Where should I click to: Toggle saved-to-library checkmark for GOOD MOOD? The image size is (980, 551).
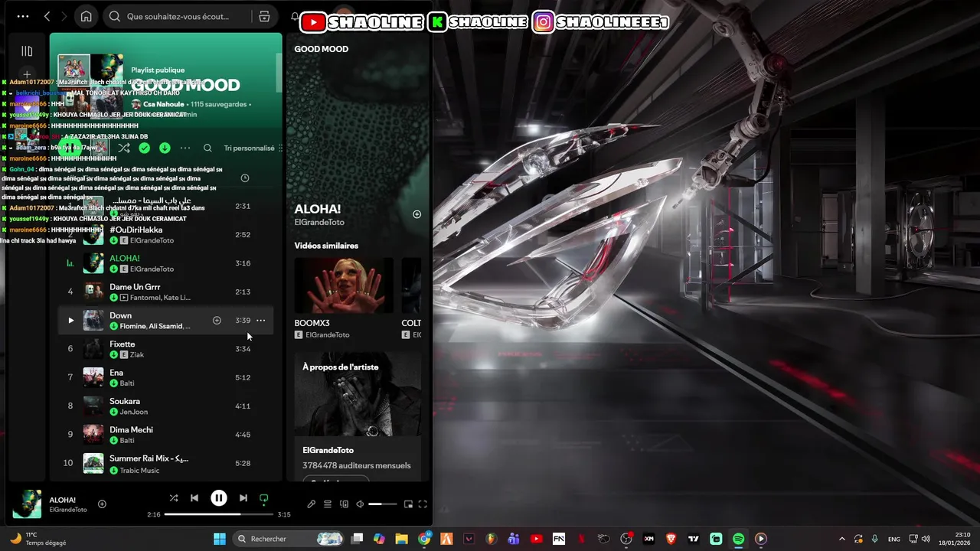(144, 148)
